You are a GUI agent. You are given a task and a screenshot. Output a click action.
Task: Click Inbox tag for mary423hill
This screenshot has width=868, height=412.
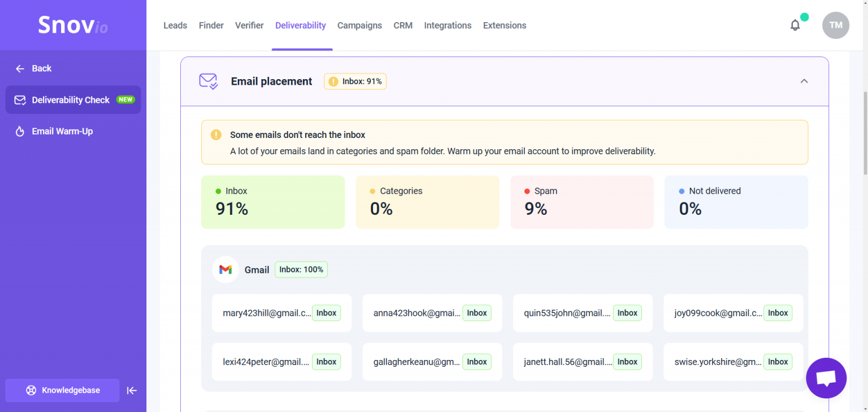tap(326, 313)
